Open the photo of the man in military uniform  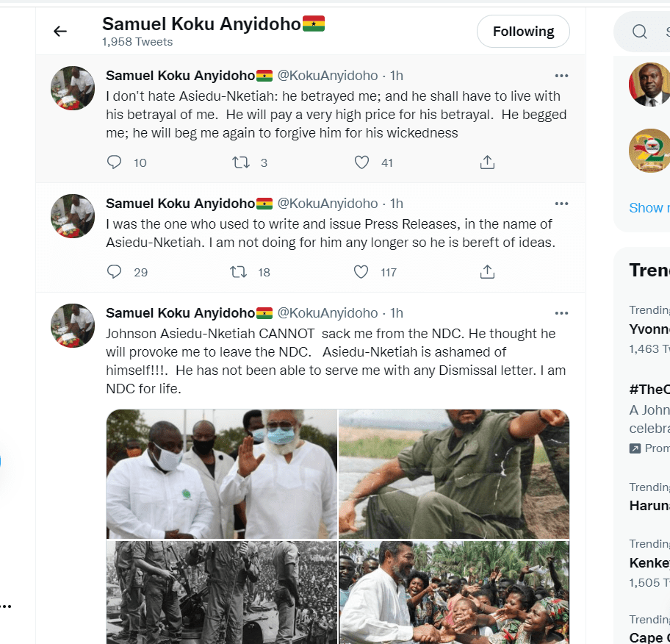(x=454, y=474)
